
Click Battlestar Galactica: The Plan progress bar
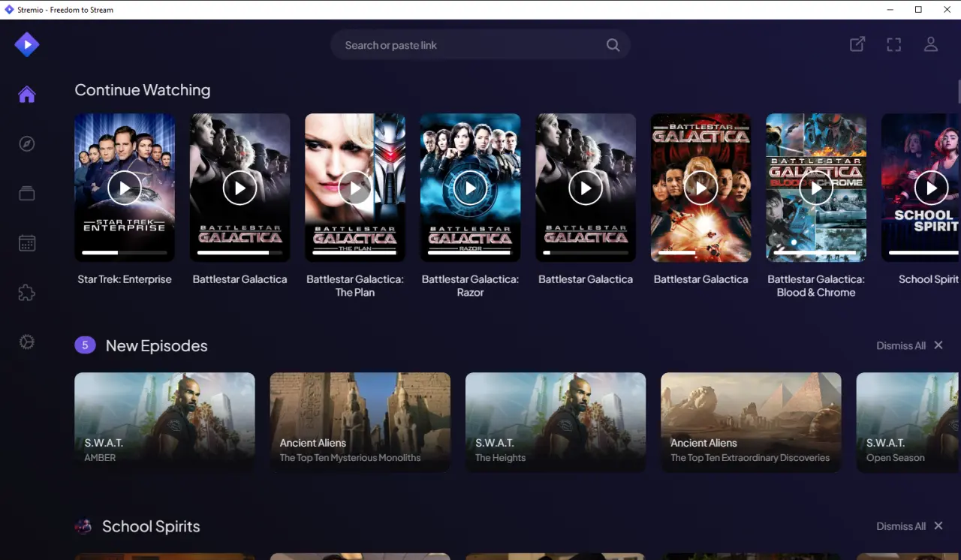355,253
